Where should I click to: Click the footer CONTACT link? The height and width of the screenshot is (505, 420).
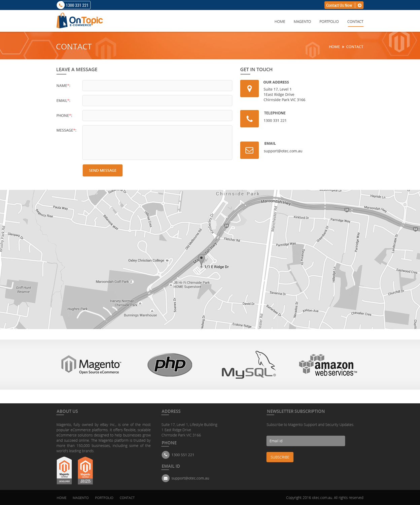click(127, 498)
